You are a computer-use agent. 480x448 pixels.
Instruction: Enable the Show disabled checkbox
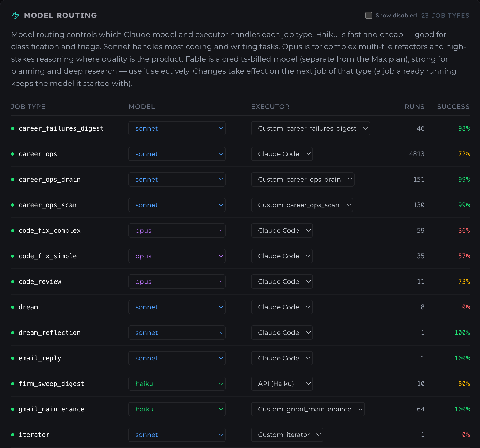click(369, 15)
